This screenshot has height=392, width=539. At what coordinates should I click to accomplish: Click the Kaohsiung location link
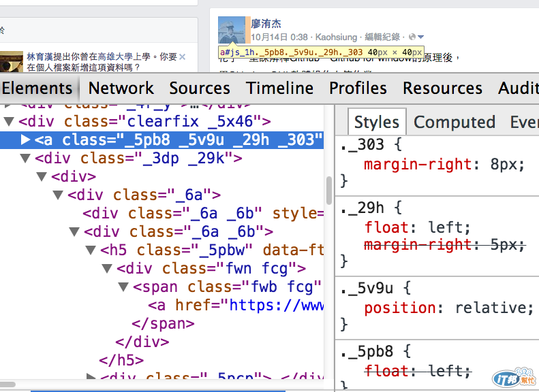[x=336, y=37]
